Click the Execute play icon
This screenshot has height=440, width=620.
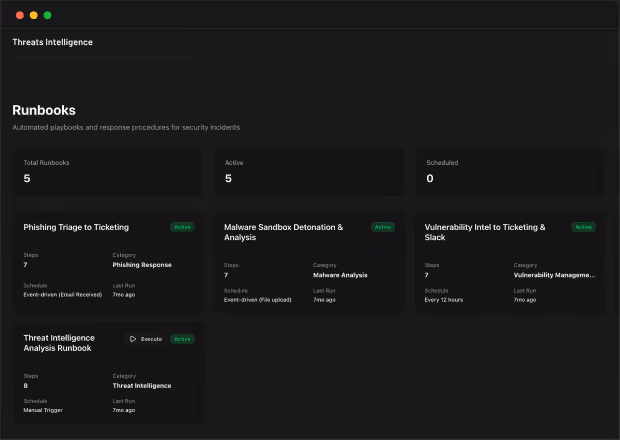point(133,339)
